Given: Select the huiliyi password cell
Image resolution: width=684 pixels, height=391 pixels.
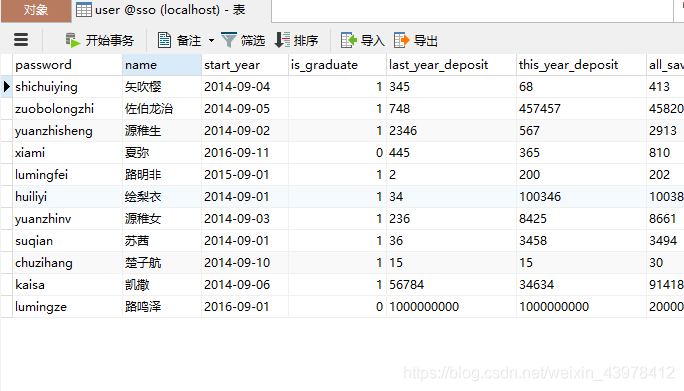Looking at the screenshot, I should [x=68, y=197].
